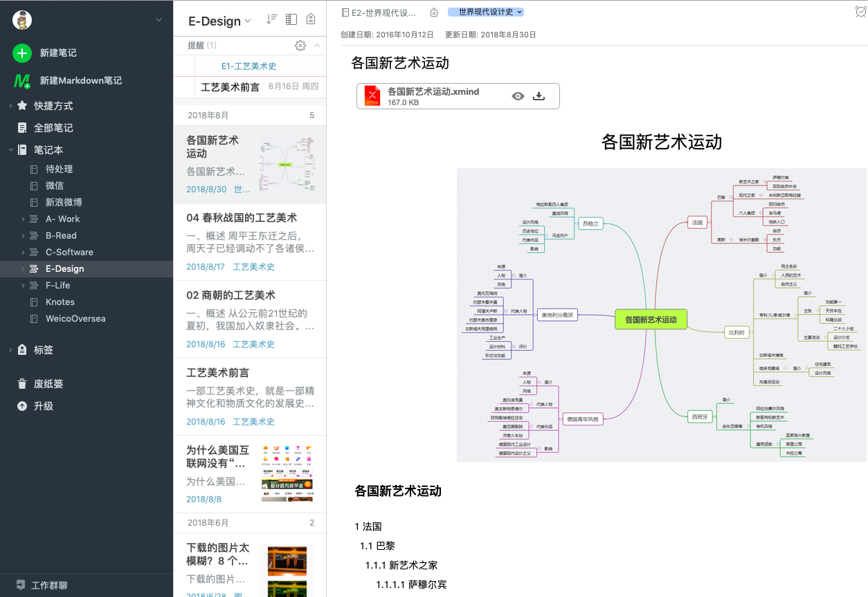Open the note sort order icon
Image resolution: width=868 pixels, height=597 pixels.
[271, 19]
